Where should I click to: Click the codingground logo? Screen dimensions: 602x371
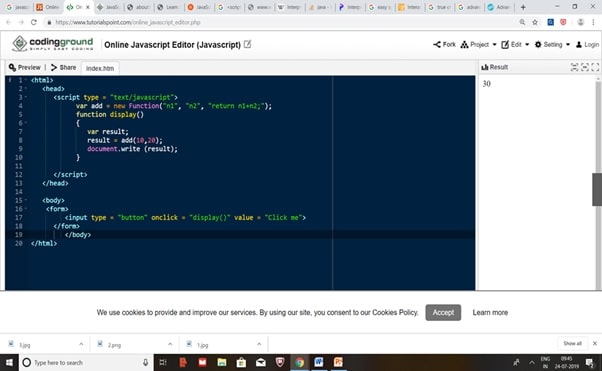click(x=53, y=43)
